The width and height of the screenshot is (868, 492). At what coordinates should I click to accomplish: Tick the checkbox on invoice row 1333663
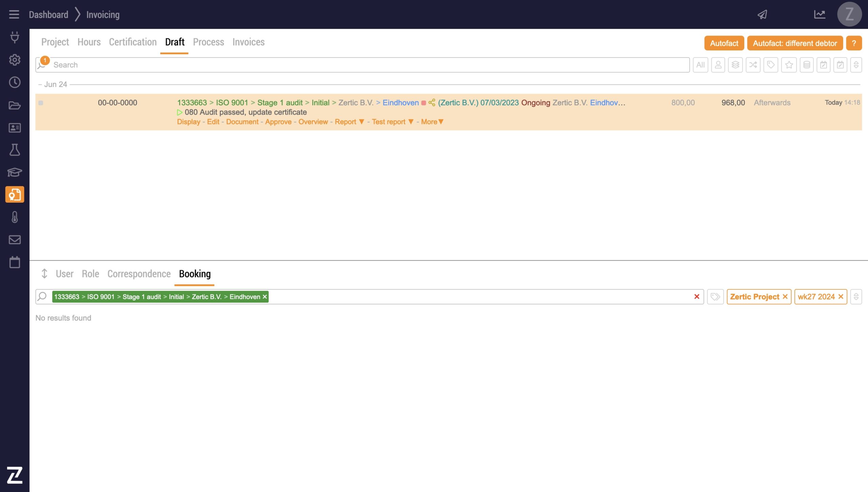[x=41, y=103]
